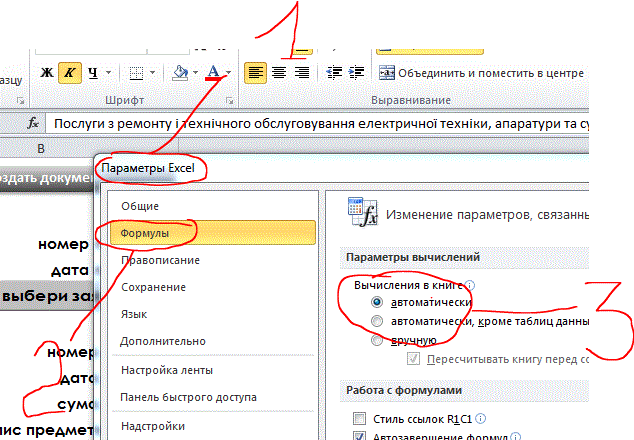Click Объединить и поместить в центре
Screen dimensions: 634x440
(x=481, y=73)
